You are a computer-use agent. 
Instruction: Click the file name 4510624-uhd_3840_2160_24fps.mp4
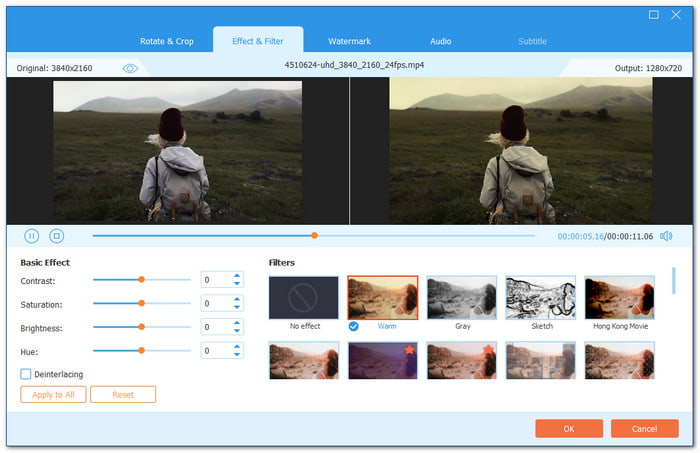point(354,65)
